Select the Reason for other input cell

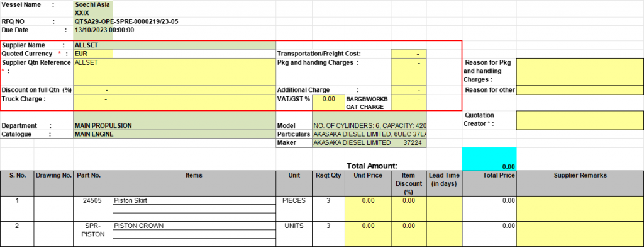[x=580, y=90]
